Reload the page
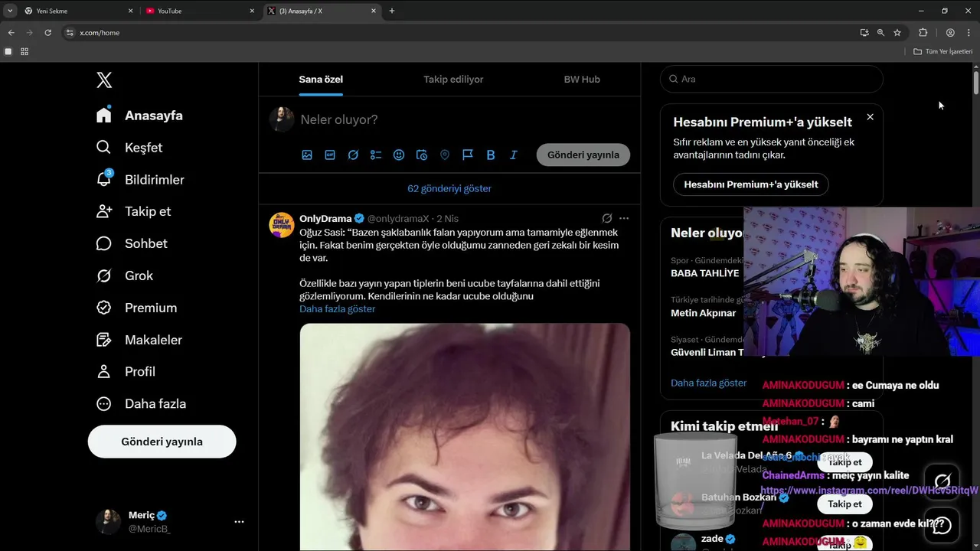Viewport: 980px width, 551px height. pos(47,33)
